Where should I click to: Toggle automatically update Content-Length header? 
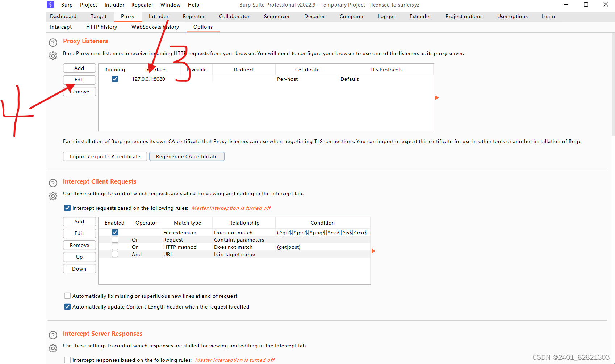(x=67, y=307)
